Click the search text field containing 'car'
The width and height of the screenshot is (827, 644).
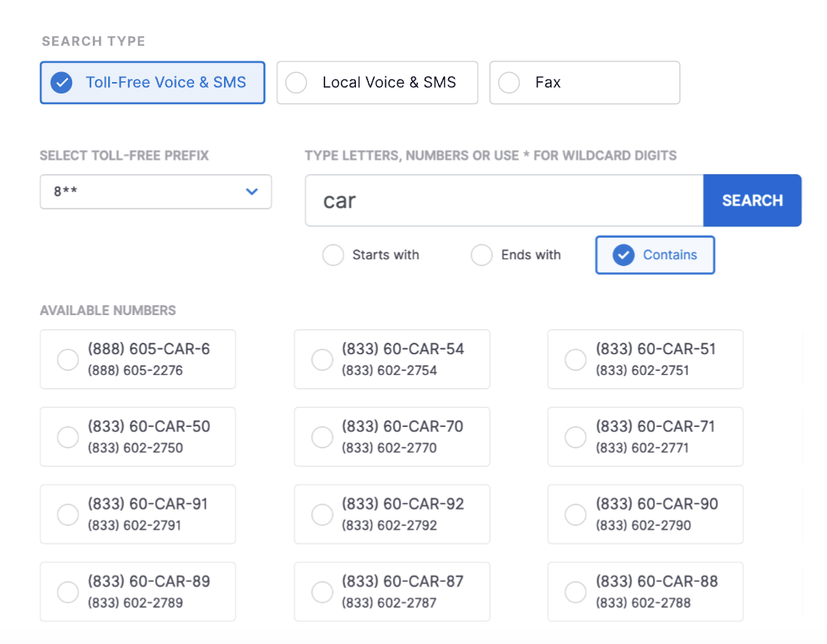[503, 201]
